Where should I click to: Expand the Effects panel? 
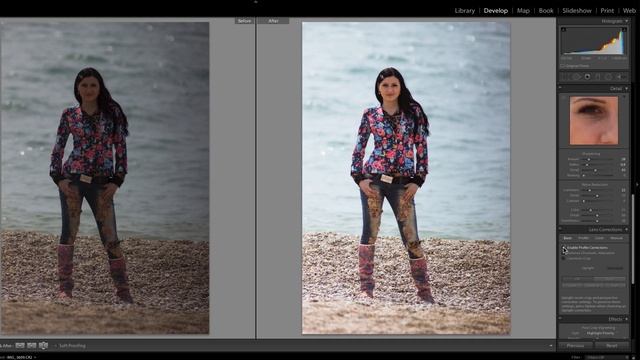tap(627, 319)
